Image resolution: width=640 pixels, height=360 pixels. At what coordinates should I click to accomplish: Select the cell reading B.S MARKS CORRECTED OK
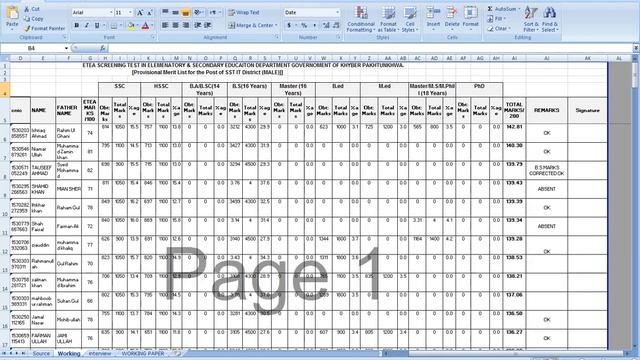(547, 171)
